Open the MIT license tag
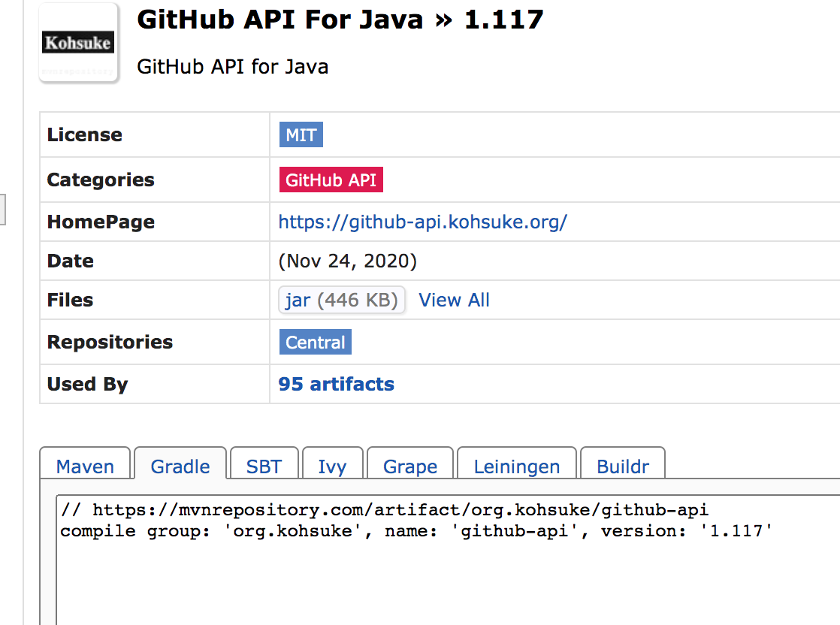This screenshot has height=625, width=840. (x=301, y=134)
